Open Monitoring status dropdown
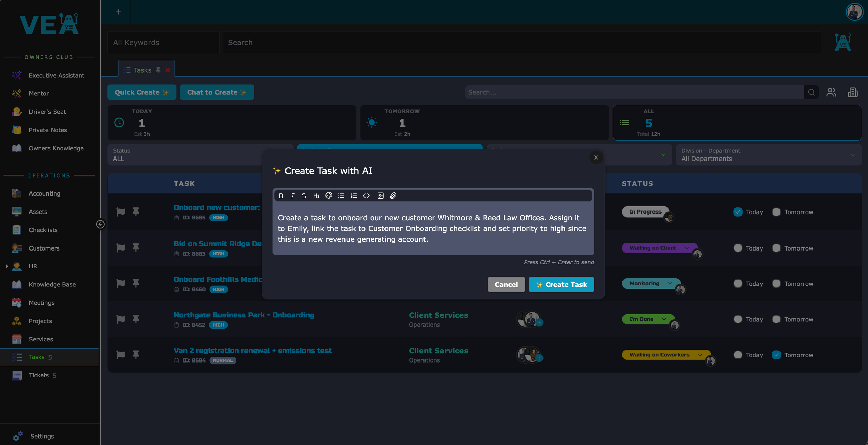Viewport: 868px width, 445px height. 651,283
